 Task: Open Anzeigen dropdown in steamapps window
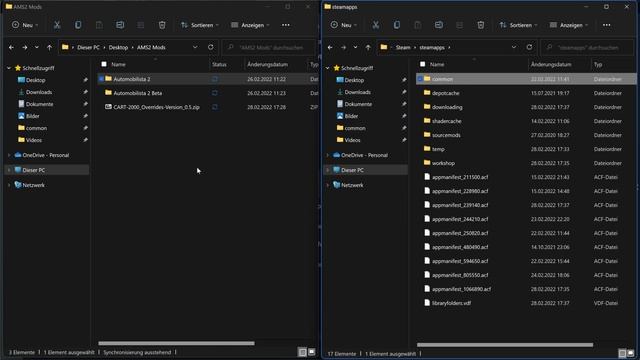(569, 25)
